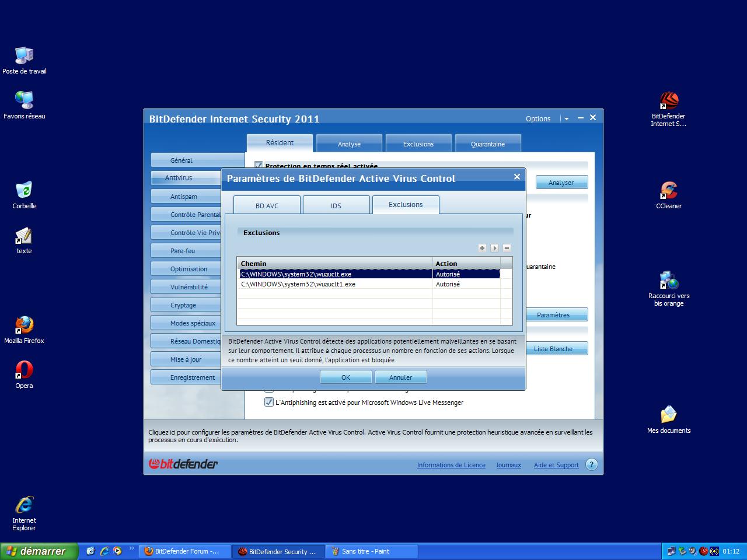Image resolution: width=747 pixels, height=560 pixels.
Task: Click the Options label in title bar
Action: pyautogui.click(x=538, y=118)
